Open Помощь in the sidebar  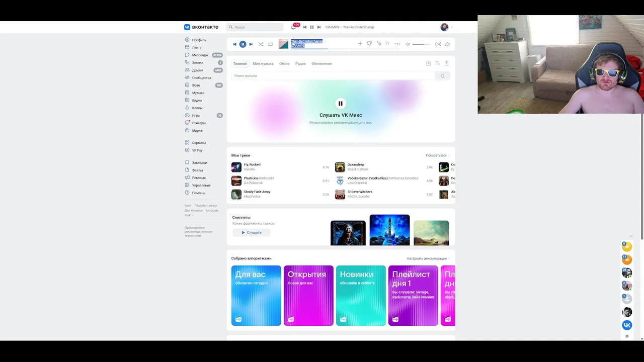(x=198, y=193)
